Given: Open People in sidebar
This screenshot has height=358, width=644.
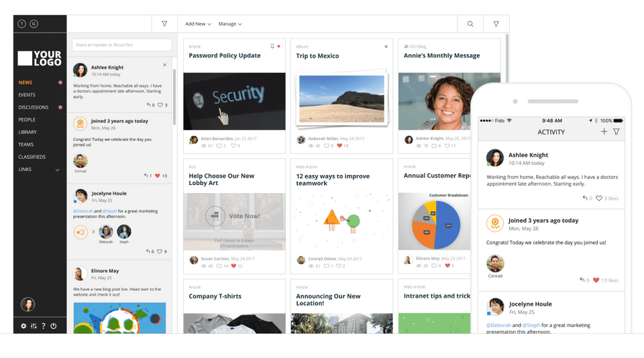Looking at the screenshot, I should coord(27,120).
